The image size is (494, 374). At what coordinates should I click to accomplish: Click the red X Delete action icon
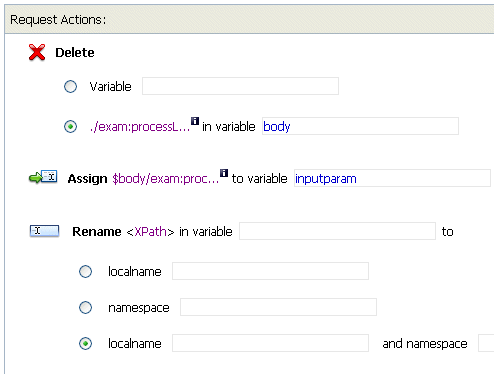37,52
